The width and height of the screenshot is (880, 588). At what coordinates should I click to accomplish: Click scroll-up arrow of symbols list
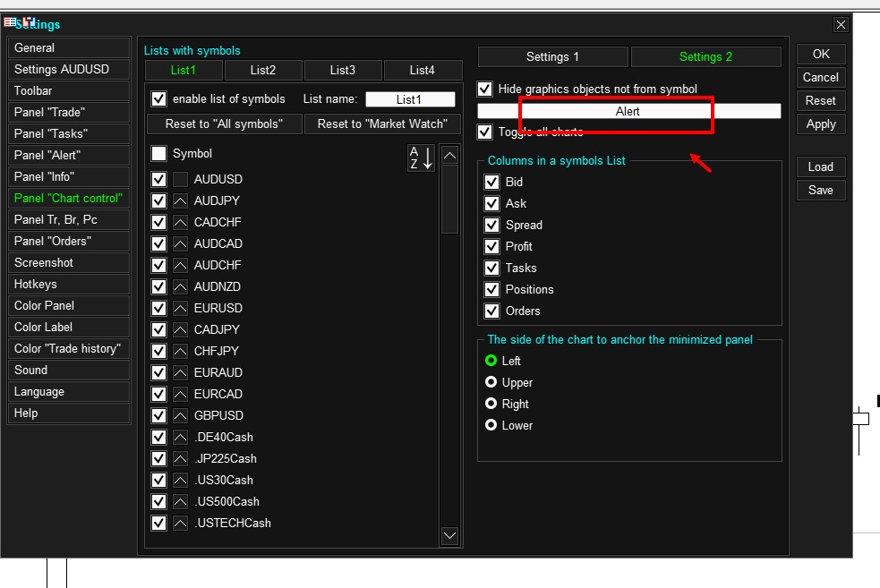point(449,155)
